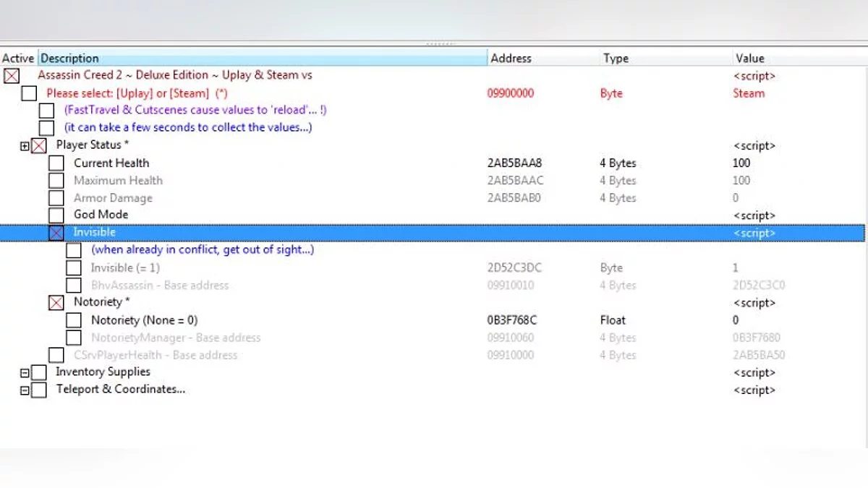Select the Maximum Health row
This screenshot has height=488, width=868.
[118, 181]
